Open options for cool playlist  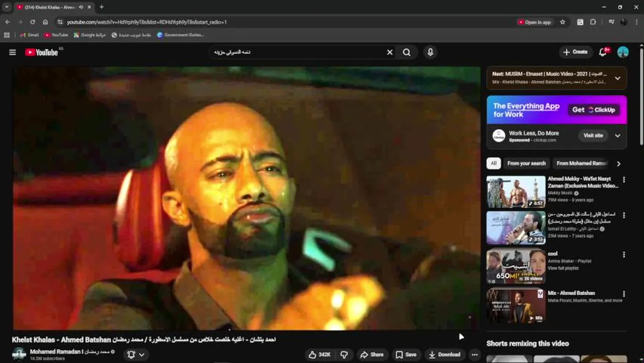point(624,254)
